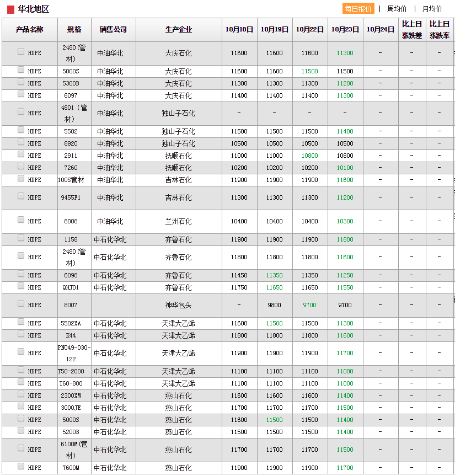Tick checkbox for 大庆石化 6097 row
Viewport: 455px width, 476px height.
tap(20, 94)
